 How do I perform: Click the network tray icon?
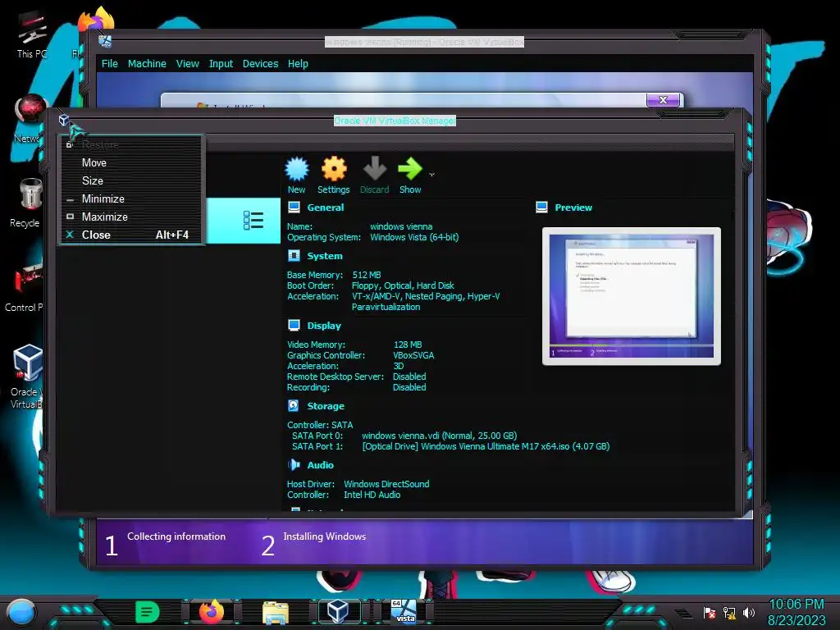729,612
